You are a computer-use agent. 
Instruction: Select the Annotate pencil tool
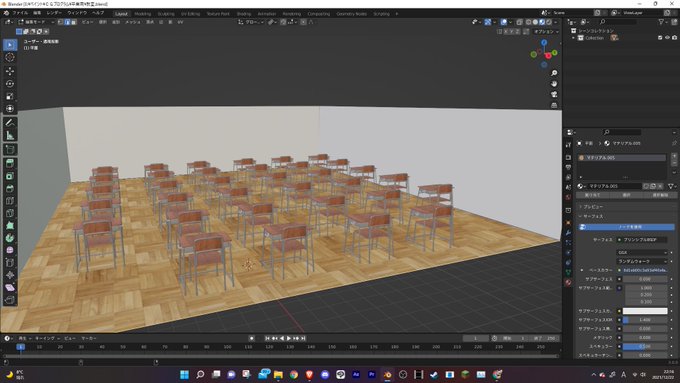pyautogui.click(x=10, y=123)
